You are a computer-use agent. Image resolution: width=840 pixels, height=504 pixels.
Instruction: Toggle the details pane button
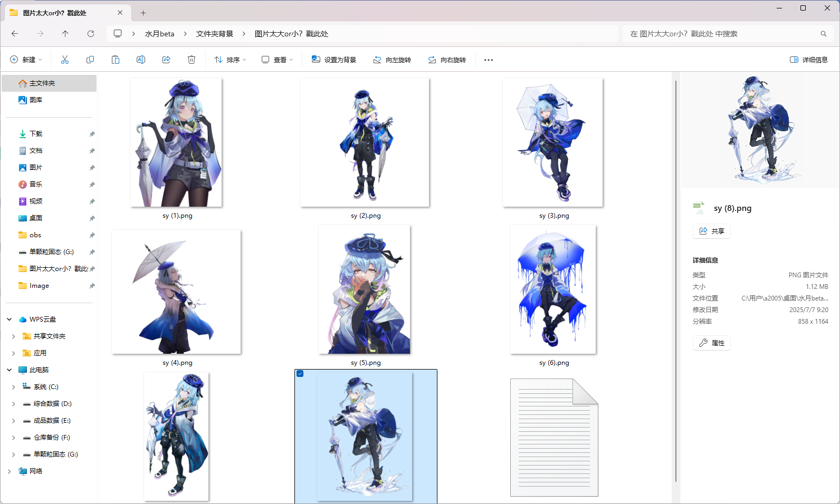point(808,60)
